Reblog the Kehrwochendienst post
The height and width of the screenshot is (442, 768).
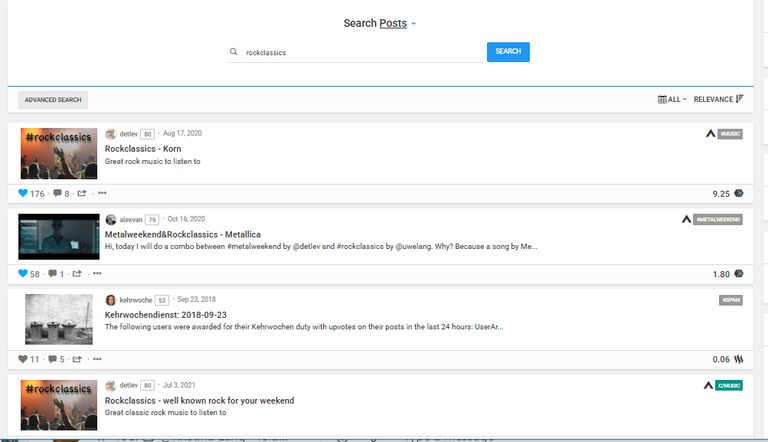(x=77, y=359)
